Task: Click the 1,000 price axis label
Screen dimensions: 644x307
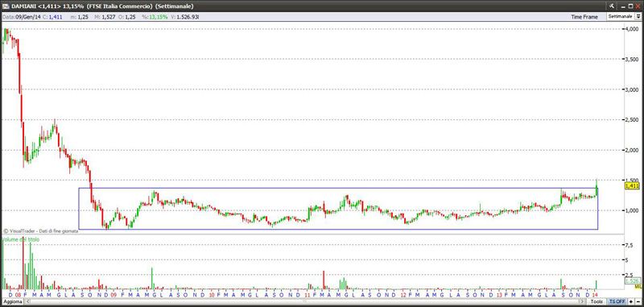Action: [x=632, y=210]
